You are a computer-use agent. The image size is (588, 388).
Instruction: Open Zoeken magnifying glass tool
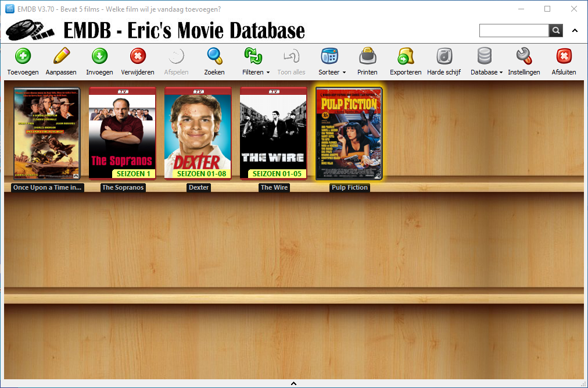point(214,56)
